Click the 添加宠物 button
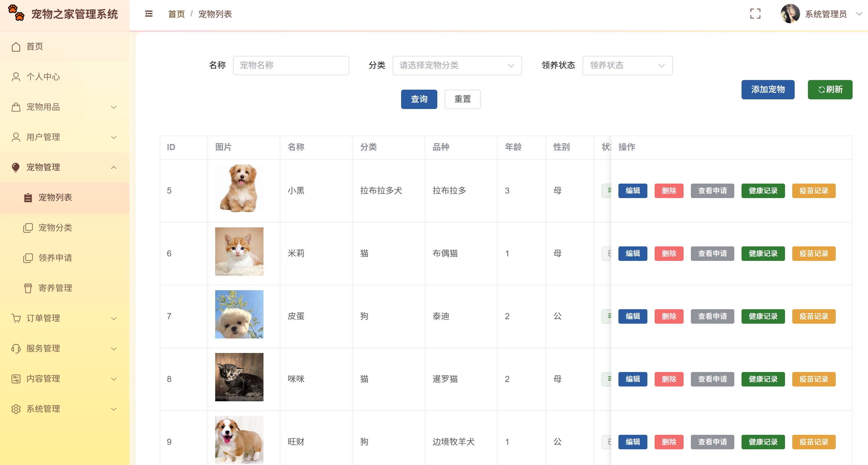This screenshot has height=465, width=868. point(768,90)
